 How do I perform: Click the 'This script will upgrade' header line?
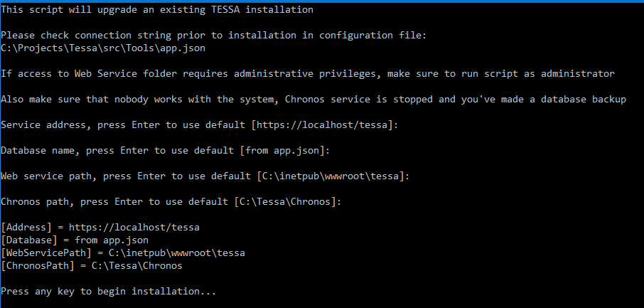[157, 10]
